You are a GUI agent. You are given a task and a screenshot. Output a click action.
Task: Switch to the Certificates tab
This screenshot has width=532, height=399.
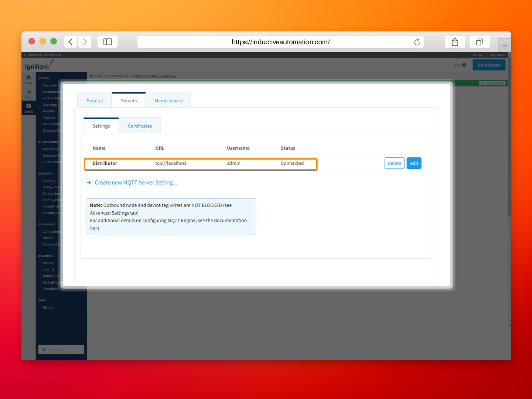(x=140, y=126)
